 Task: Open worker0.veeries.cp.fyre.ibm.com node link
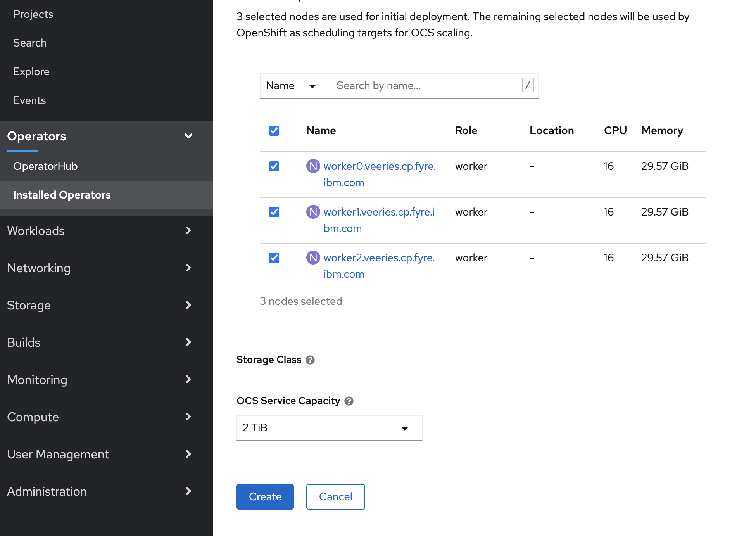coord(379,166)
